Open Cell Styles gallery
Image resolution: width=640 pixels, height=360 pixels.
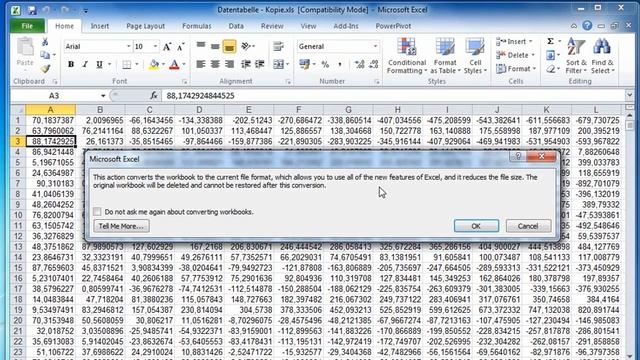click(x=475, y=56)
